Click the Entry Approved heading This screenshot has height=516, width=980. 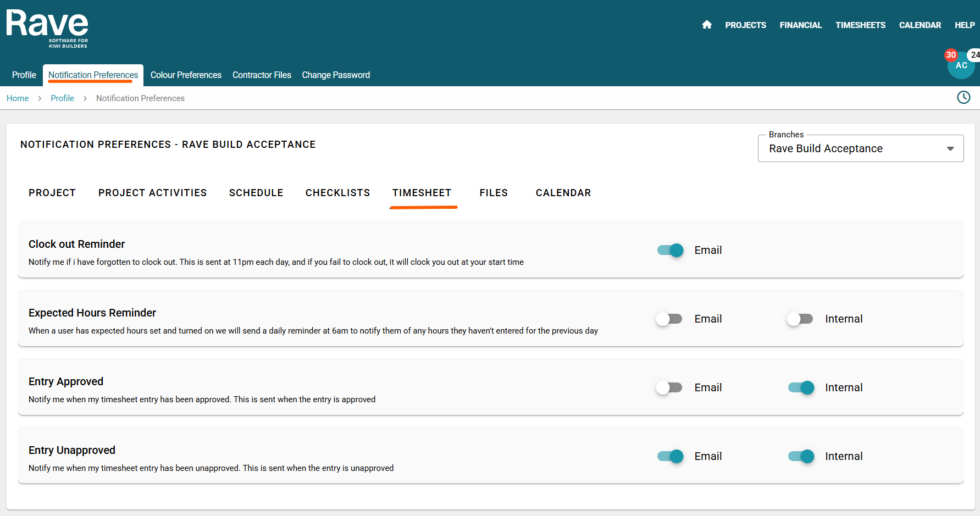66,381
